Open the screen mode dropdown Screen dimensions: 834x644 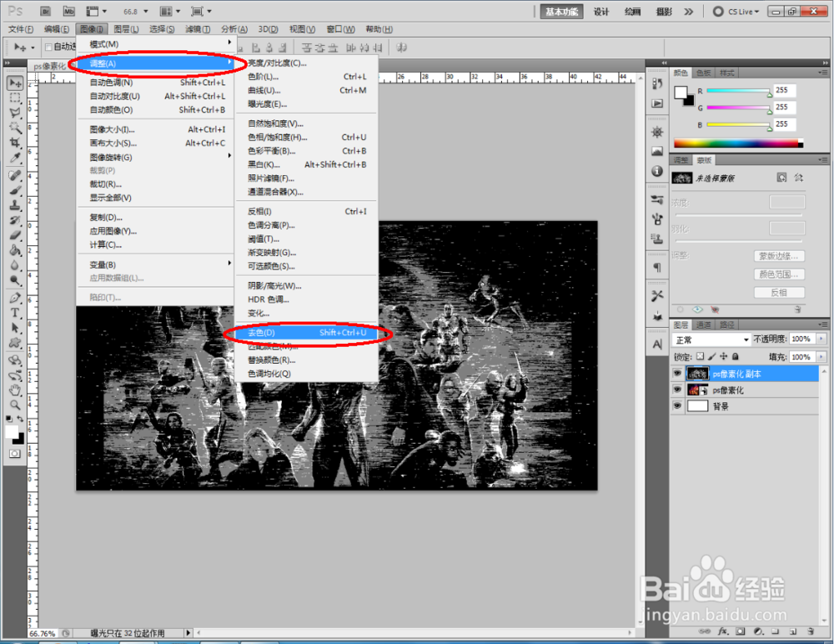(201, 11)
